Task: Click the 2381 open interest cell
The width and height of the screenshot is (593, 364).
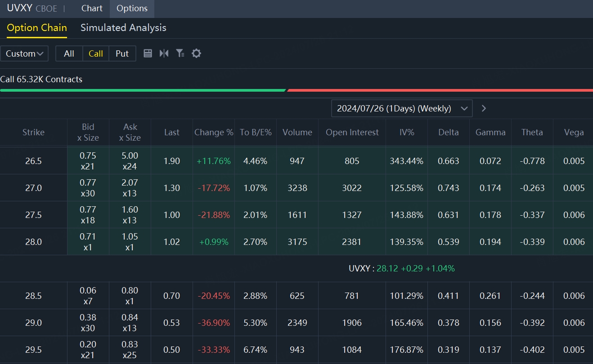Action: [x=352, y=242]
